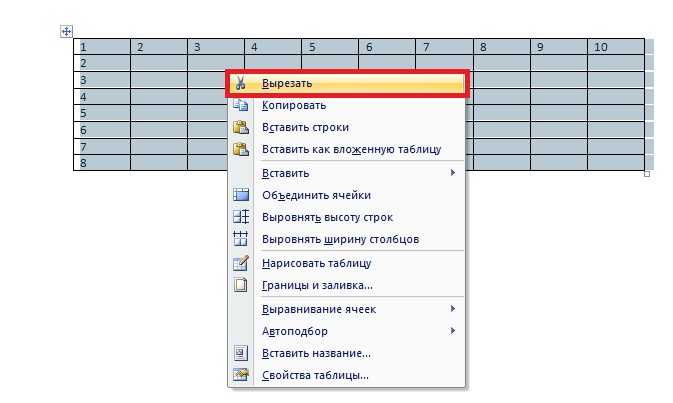Screen dimensions: 673x403
Task: Choose Копировать from the context menu
Action: pos(347,105)
